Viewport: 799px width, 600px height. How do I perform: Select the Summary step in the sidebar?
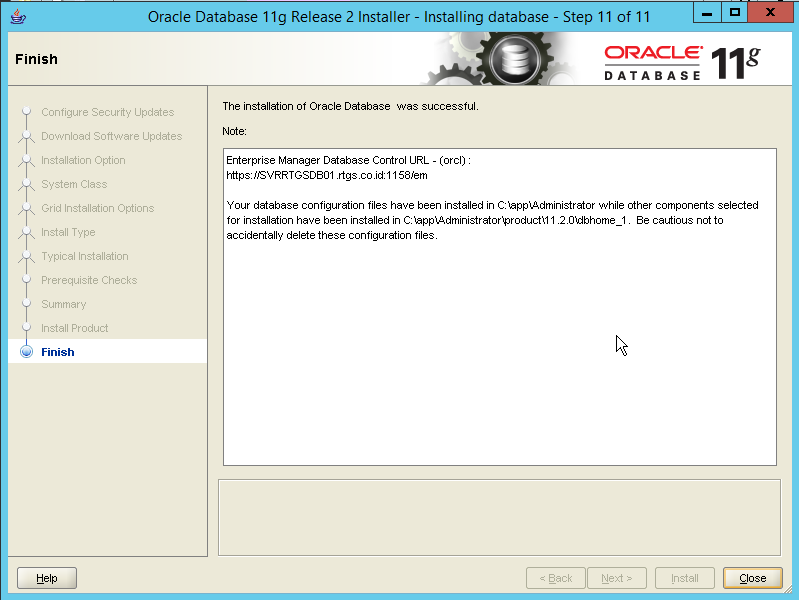[64, 304]
